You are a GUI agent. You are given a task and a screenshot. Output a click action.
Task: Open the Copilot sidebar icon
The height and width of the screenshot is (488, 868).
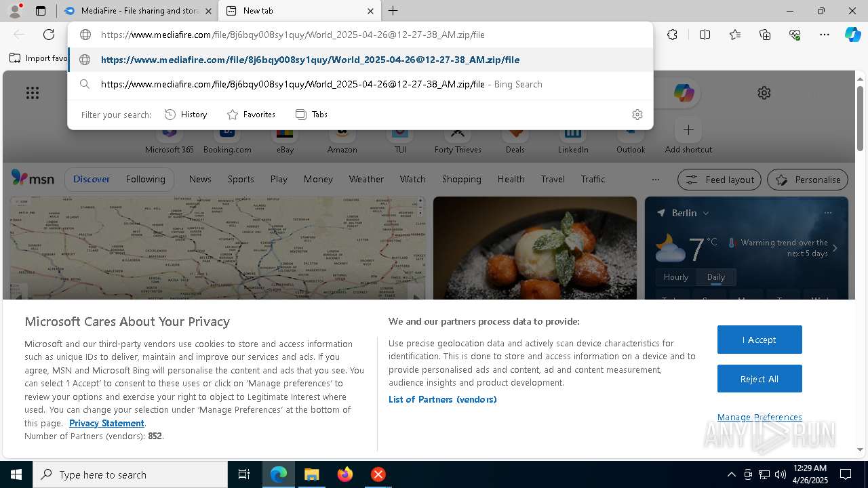852,35
